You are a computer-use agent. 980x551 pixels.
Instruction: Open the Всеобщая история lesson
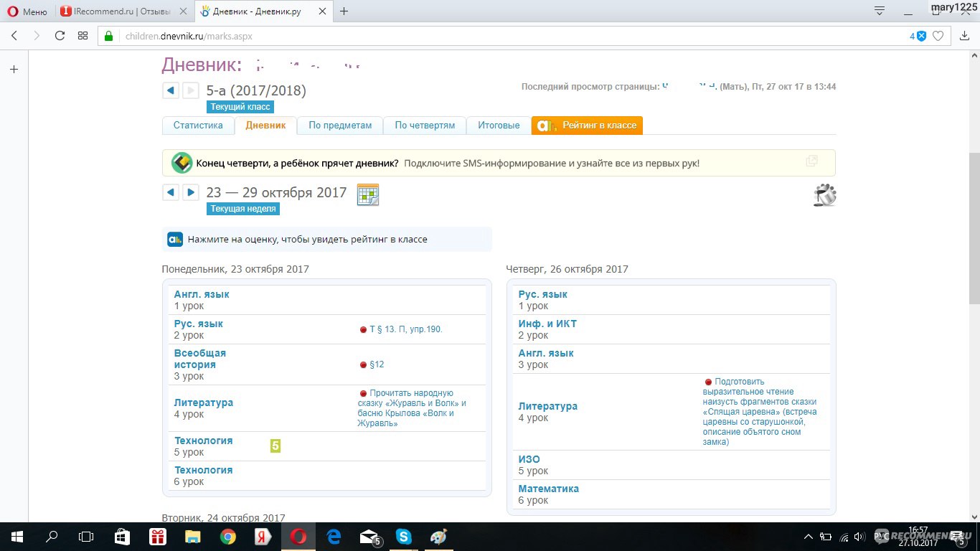tap(200, 359)
